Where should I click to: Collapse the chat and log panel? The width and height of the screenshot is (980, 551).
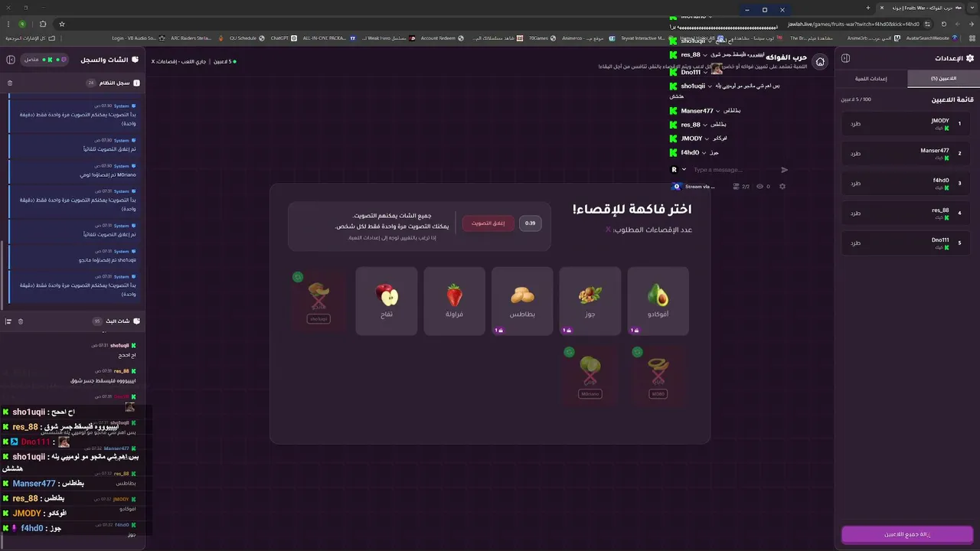pyautogui.click(x=11, y=59)
